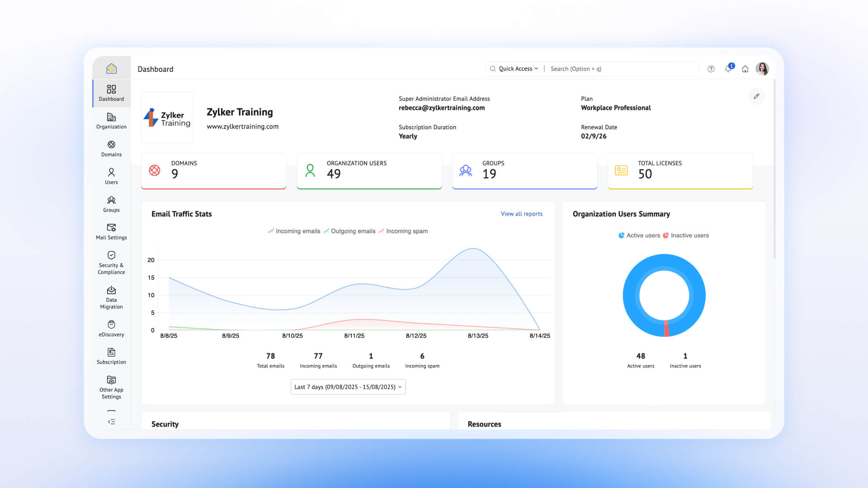The width and height of the screenshot is (868, 488).
Task: Click the edit pencil for organization details
Action: tap(756, 96)
